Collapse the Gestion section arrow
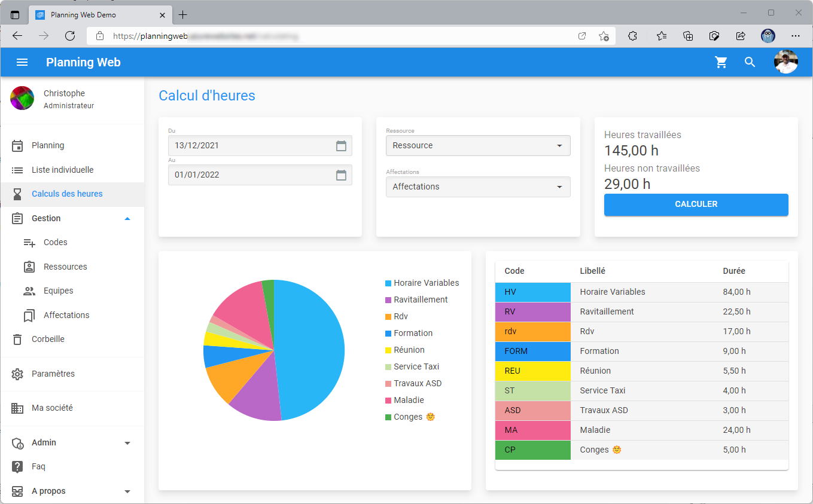813x504 pixels. (127, 218)
